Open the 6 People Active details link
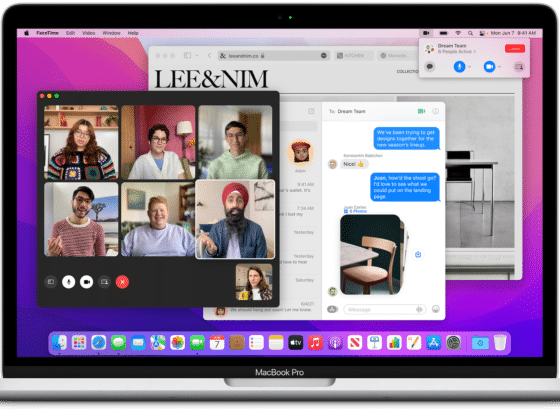 [457, 52]
